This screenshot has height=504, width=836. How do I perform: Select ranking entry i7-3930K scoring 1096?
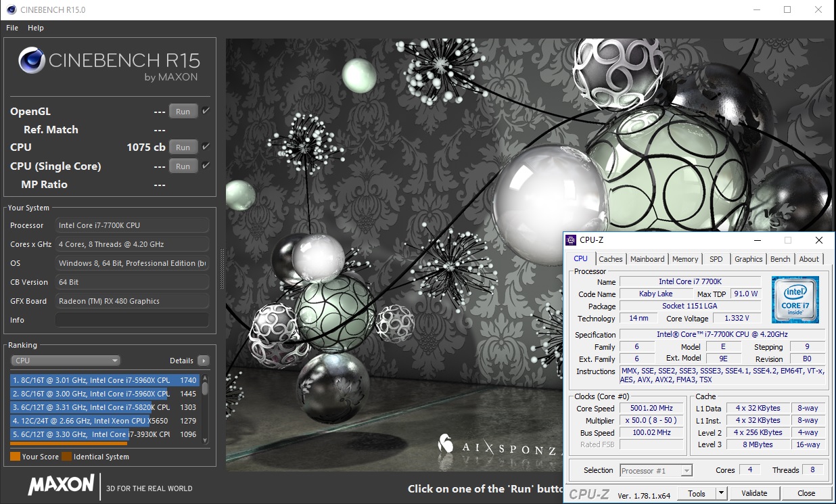(x=104, y=434)
